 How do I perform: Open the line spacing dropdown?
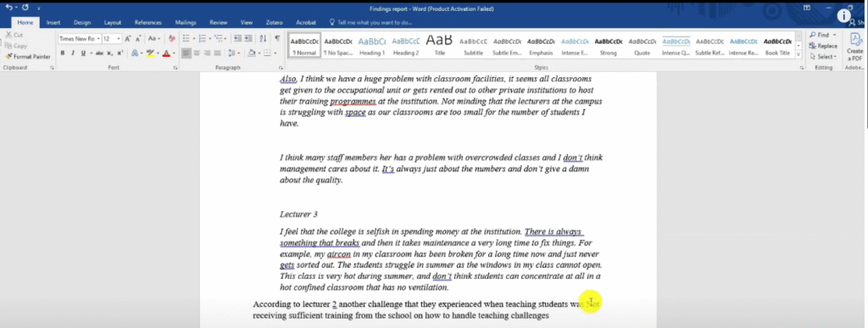coord(234,53)
